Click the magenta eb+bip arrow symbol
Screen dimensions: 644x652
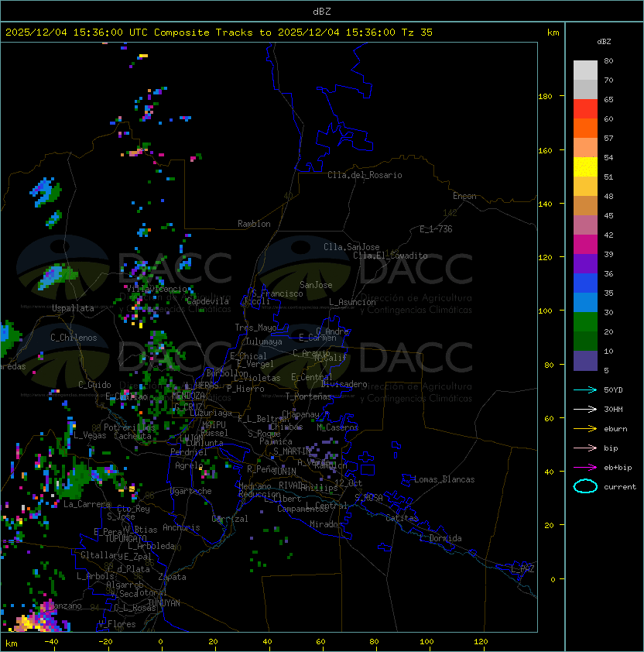click(x=585, y=468)
